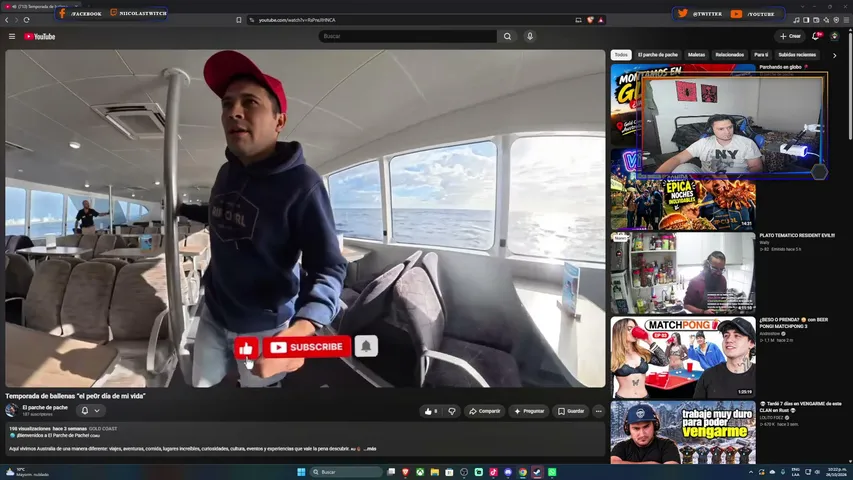Select the 'Para ti' filter chip

761,55
